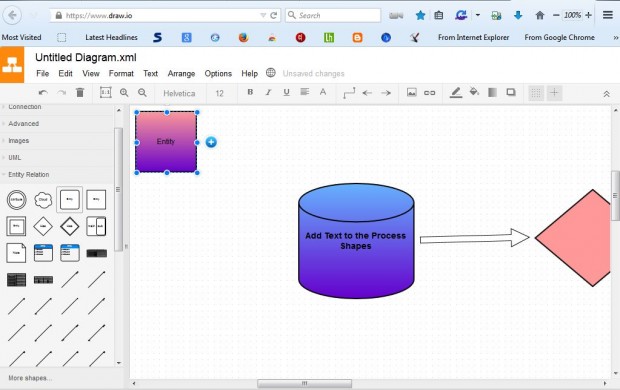The image size is (620, 390).
Task: Toggle the guides plus button
Action: coord(554,93)
